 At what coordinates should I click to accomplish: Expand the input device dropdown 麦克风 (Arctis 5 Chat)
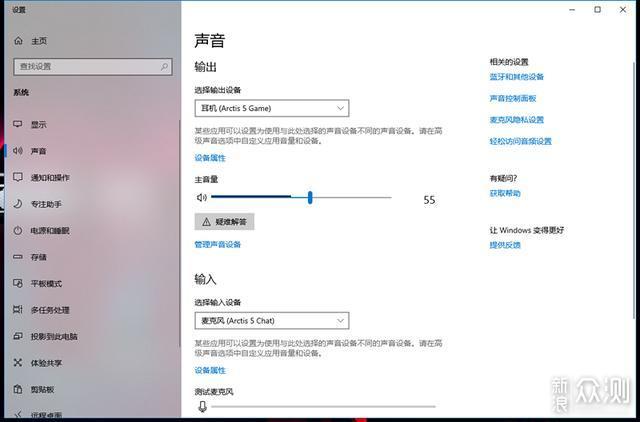click(x=271, y=320)
